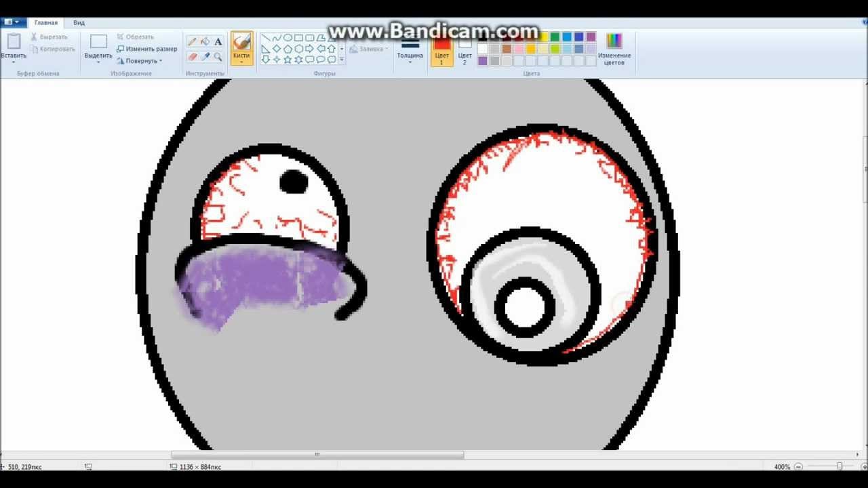
Task: Click the Кисти brush icon
Action: [241, 43]
